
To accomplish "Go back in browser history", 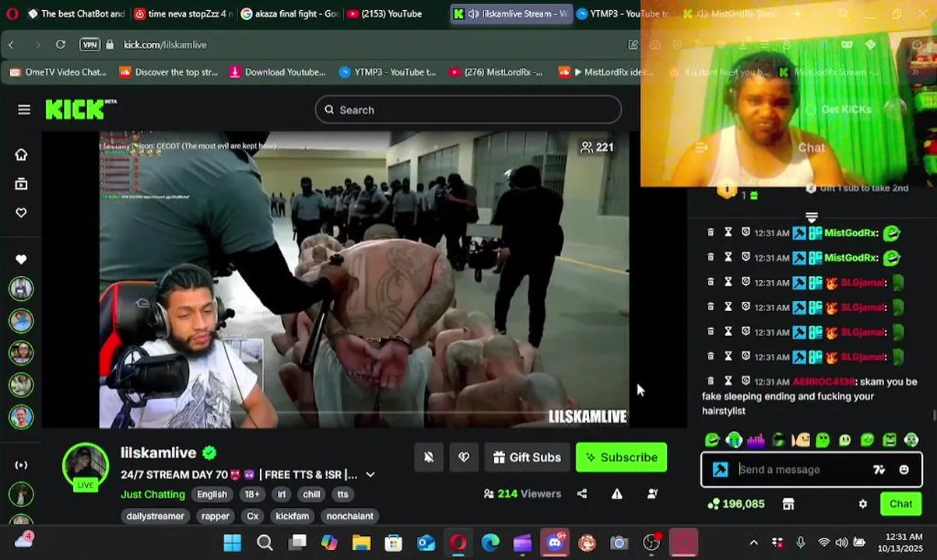I will [11, 45].
